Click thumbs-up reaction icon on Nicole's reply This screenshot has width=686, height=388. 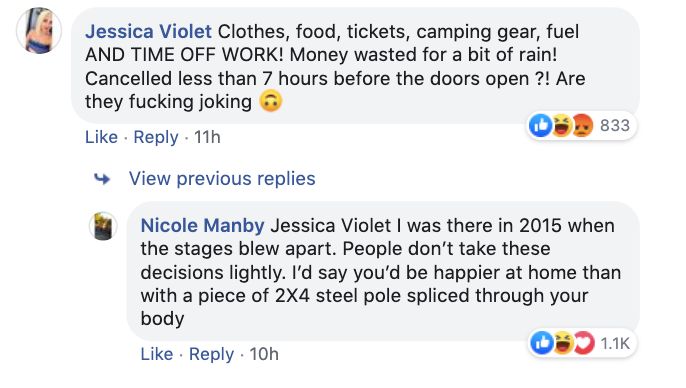(x=542, y=343)
